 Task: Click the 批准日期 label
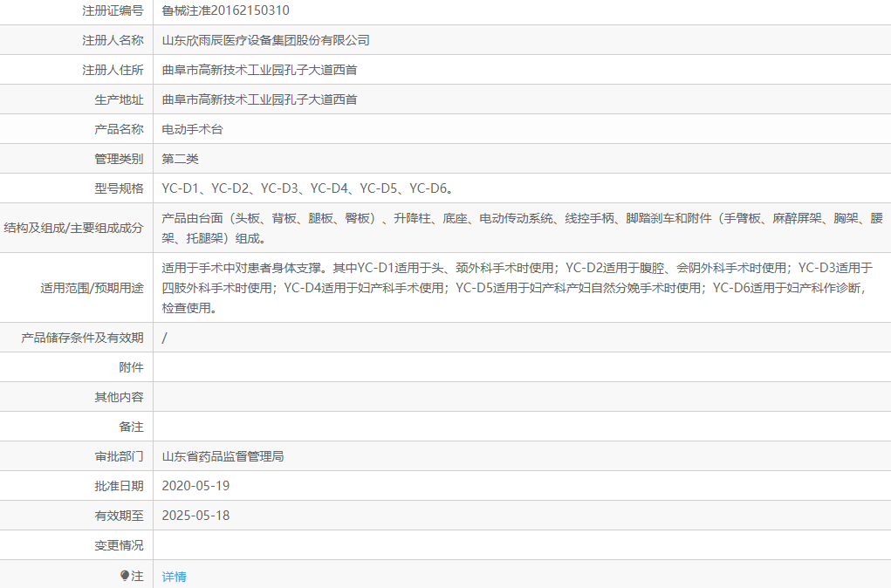click(x=119, y=486)
